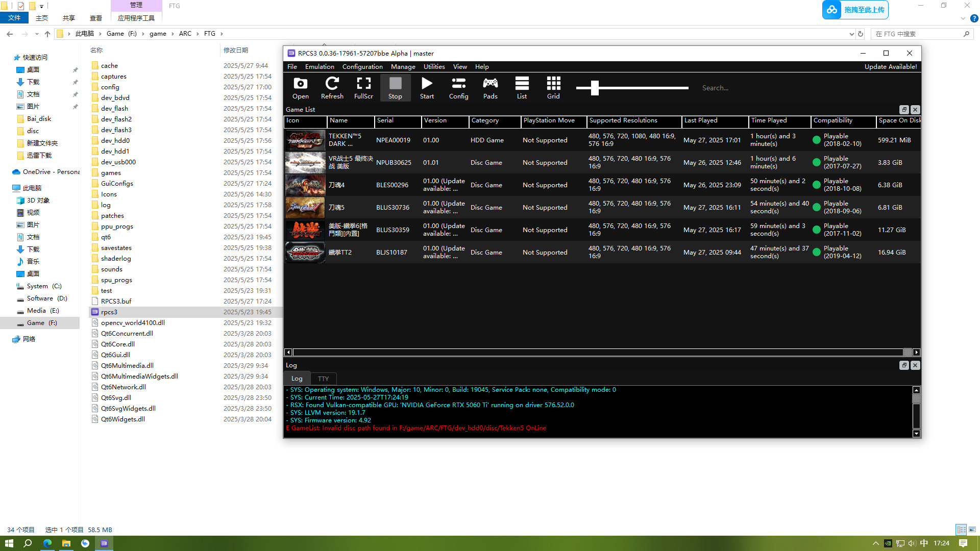Switch to the TTY tab
The image size is (980, 551).
click(323, 379)
